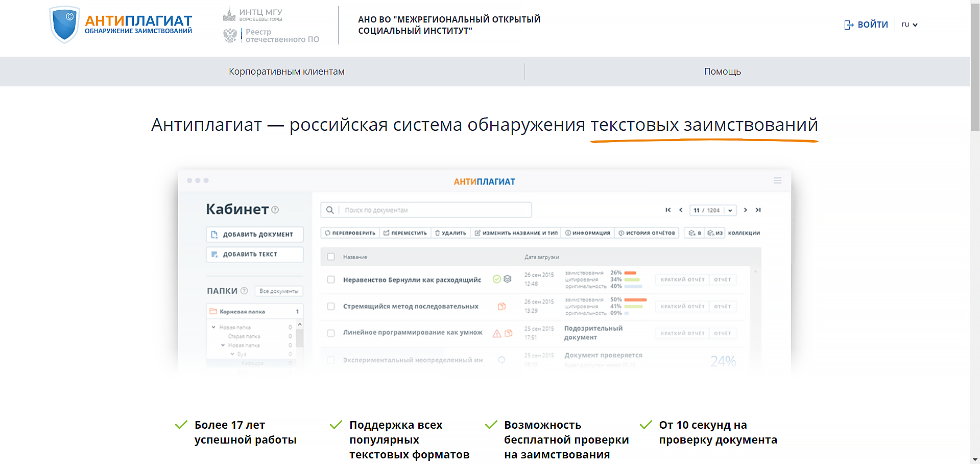The image size is (980, 464).
Task: Open КРАТКИЙ ОТЧЁТ for Стремящийся метод
Action: click(x=682, y=307)
